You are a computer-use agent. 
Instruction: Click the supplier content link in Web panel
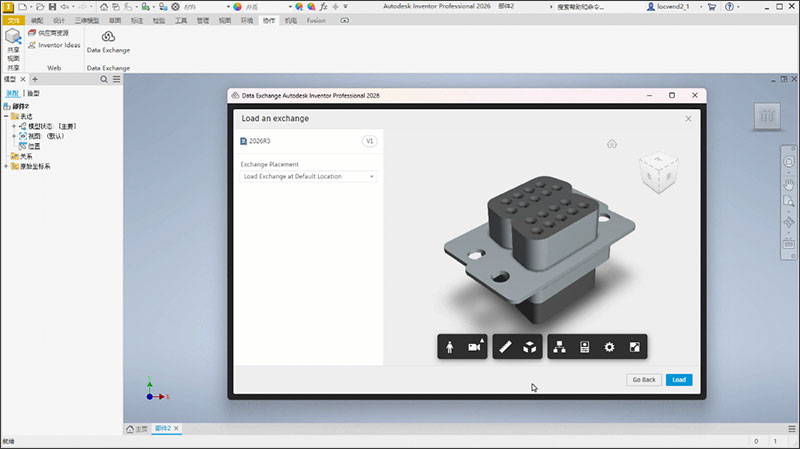(x=48, y=33)
